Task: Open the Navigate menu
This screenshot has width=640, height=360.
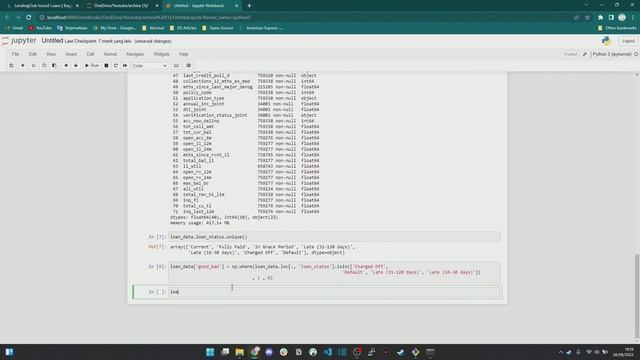Action: pos(135,54)
